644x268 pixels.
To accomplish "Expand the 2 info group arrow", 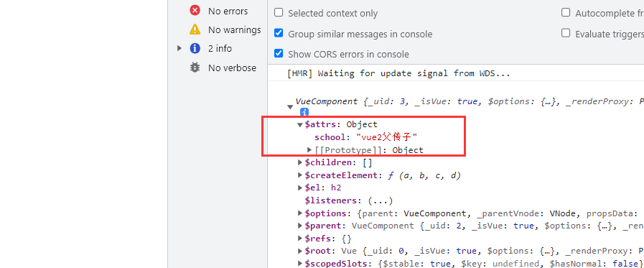I will click(x=179, y=48).
